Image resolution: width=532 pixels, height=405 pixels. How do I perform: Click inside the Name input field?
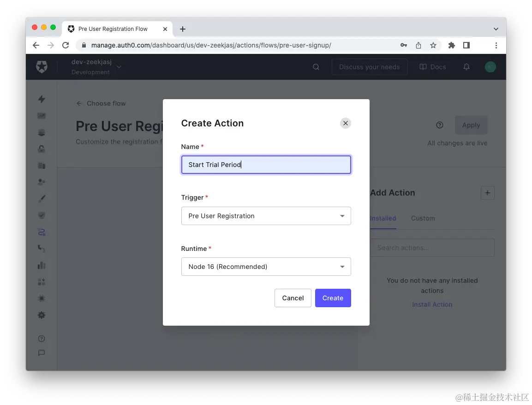[x=266, y=165]
